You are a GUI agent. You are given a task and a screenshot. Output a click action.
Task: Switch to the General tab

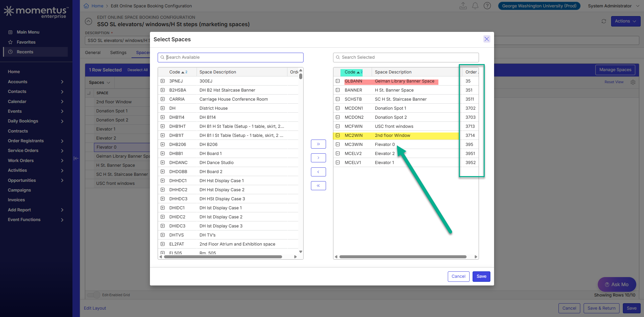coord(93,53)
